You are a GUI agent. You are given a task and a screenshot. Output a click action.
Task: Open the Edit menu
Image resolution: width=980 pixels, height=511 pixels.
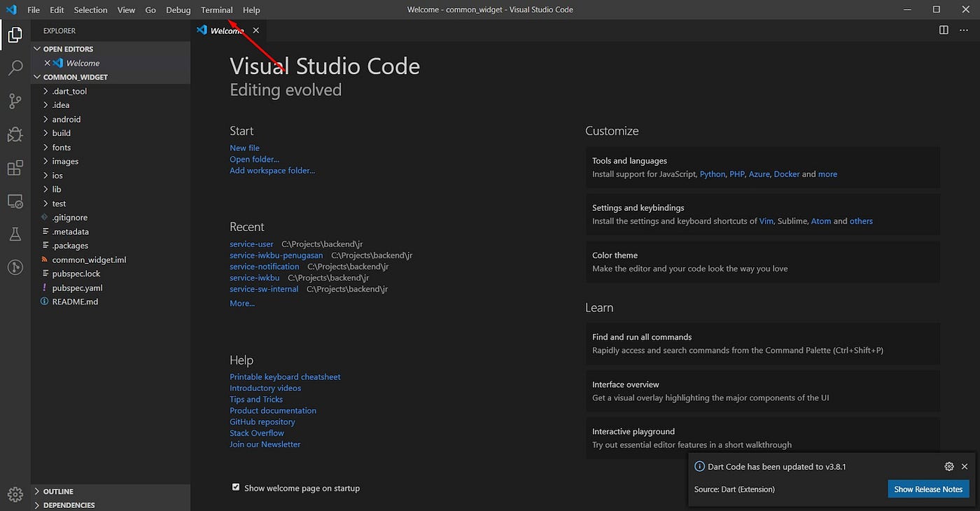pyautogui.click(x=57, y=10)
